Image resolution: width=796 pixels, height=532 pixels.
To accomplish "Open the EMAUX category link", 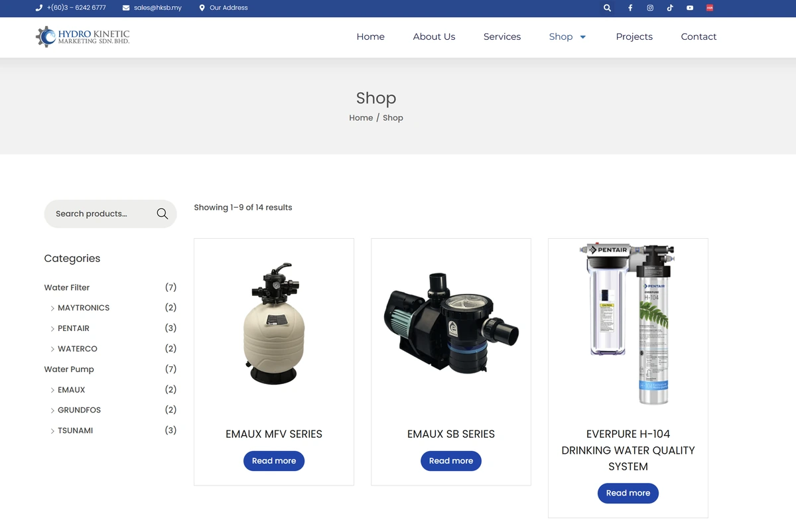I will 72,390.
